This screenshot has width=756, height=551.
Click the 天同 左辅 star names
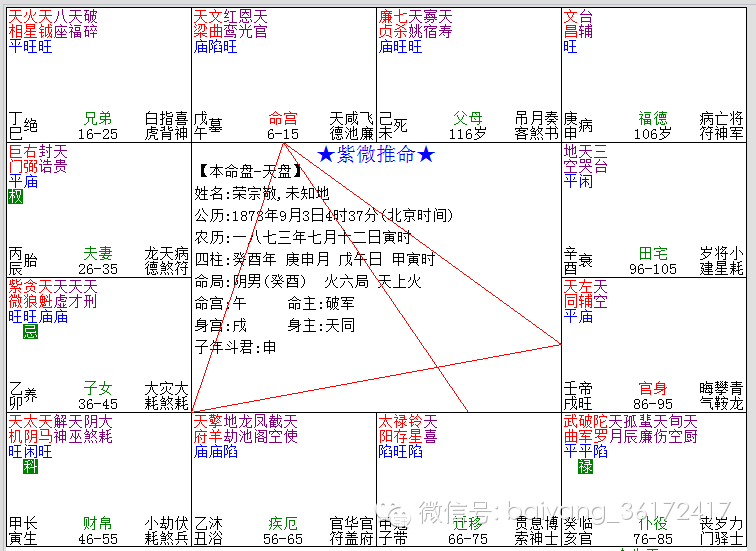point(578,294)
